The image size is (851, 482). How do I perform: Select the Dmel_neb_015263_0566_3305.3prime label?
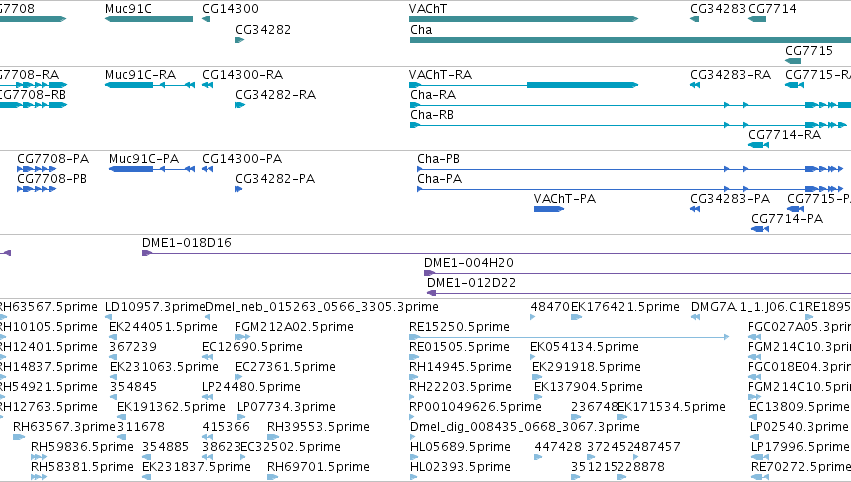pos(322,307)
